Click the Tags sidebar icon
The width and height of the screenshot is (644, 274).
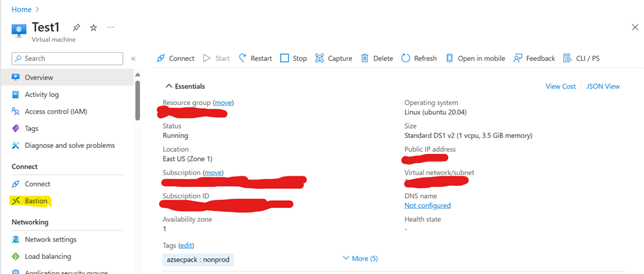pos(16,129)
